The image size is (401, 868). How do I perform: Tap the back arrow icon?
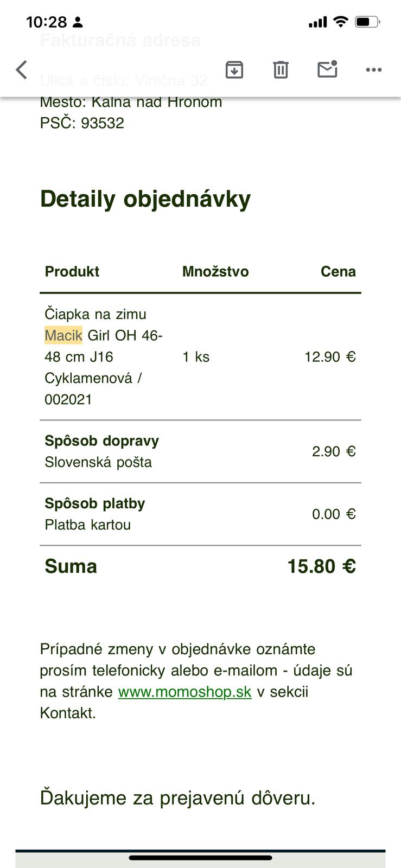(x=22, y=70)
